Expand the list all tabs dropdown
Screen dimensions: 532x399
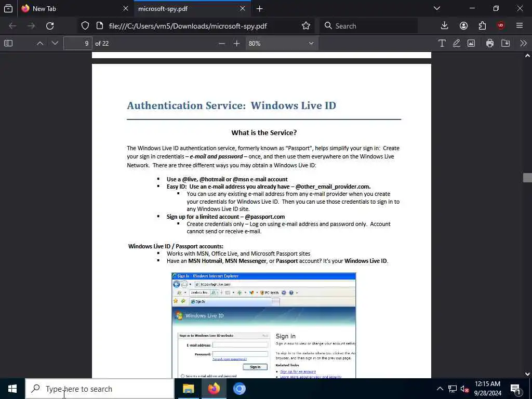437,8
